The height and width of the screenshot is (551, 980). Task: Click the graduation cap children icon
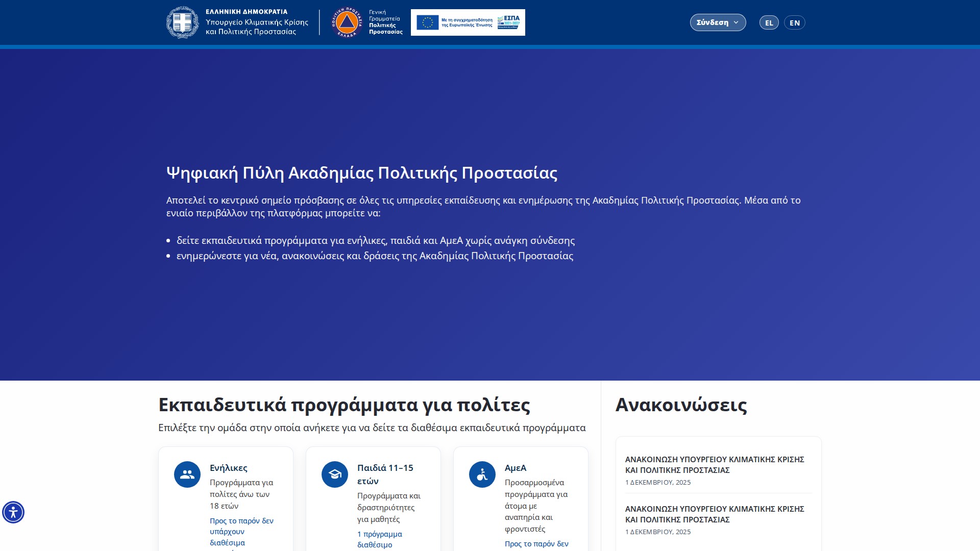(x=335, y=474)
